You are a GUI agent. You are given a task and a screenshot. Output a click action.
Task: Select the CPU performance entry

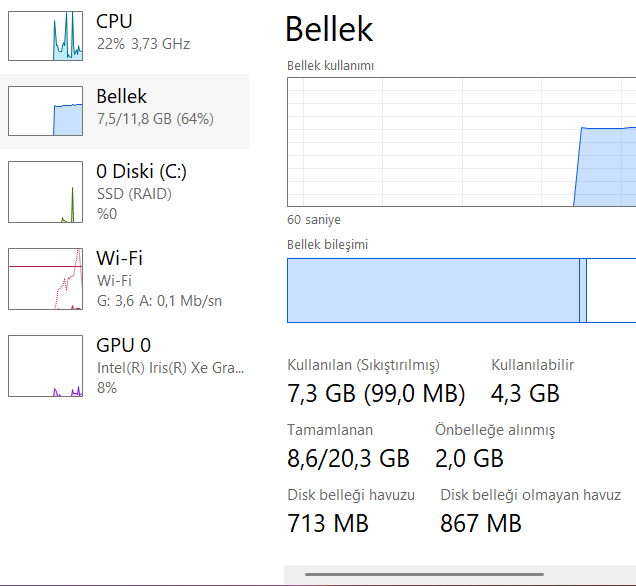click(114, 21)
